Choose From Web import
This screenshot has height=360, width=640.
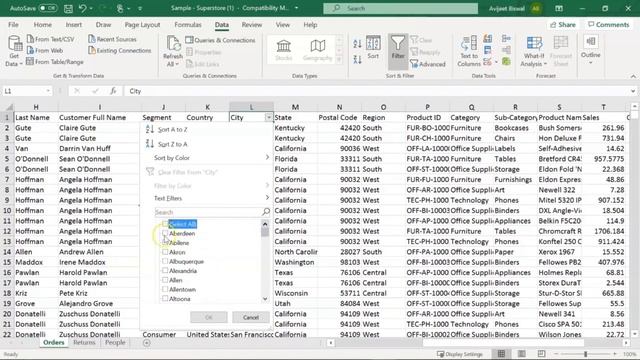pos(45,50)
